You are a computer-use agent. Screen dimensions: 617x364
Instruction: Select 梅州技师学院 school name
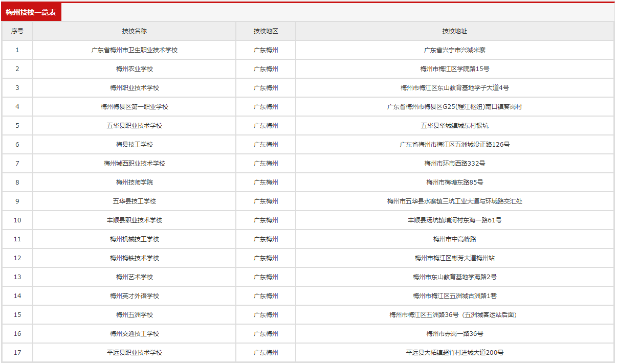click(135, 183)
